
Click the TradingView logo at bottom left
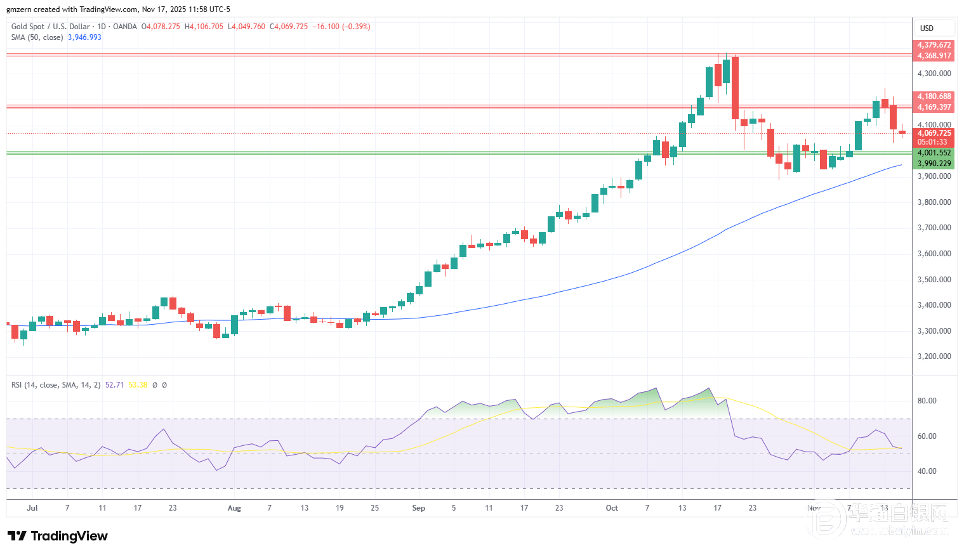coord(58,536)
